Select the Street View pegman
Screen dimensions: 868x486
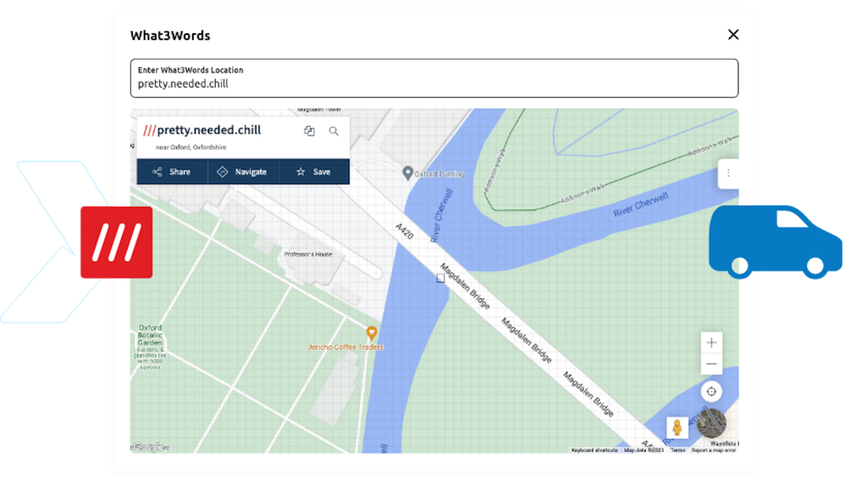click(x=677, y=427)
